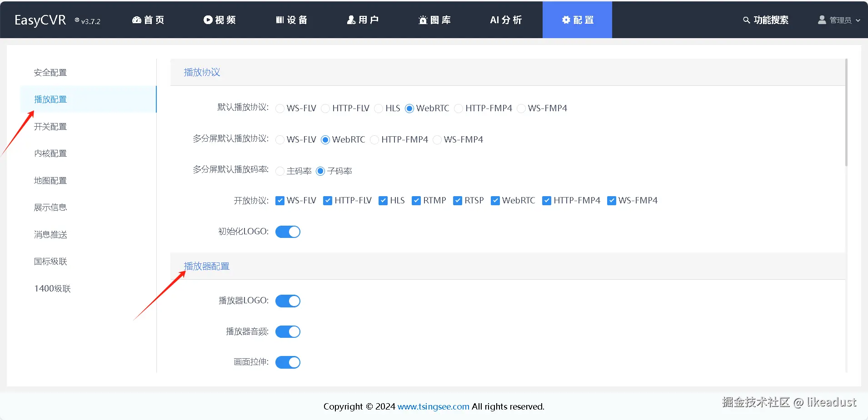Uncheck WebRTC in 开放协议
This screenshot has width=868, height=420.
coord(495,201)
